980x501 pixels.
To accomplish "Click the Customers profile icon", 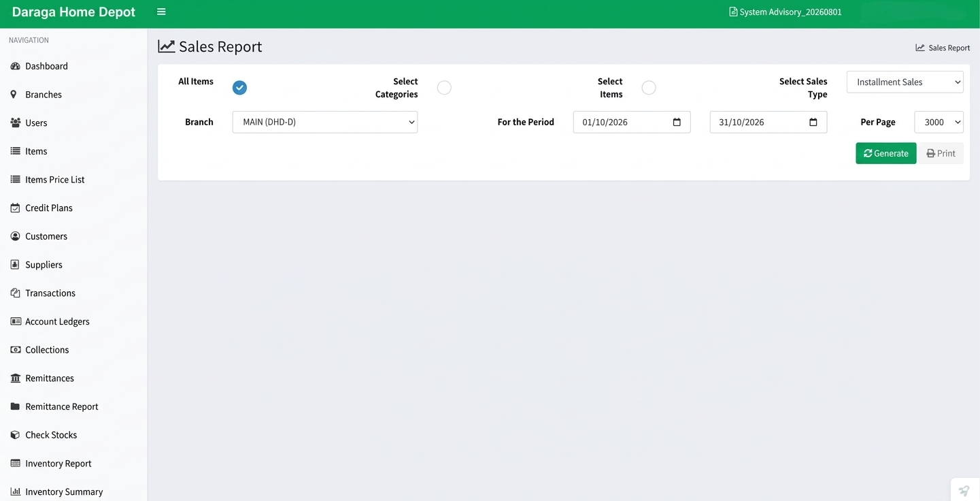I will (x=15, y=236).
